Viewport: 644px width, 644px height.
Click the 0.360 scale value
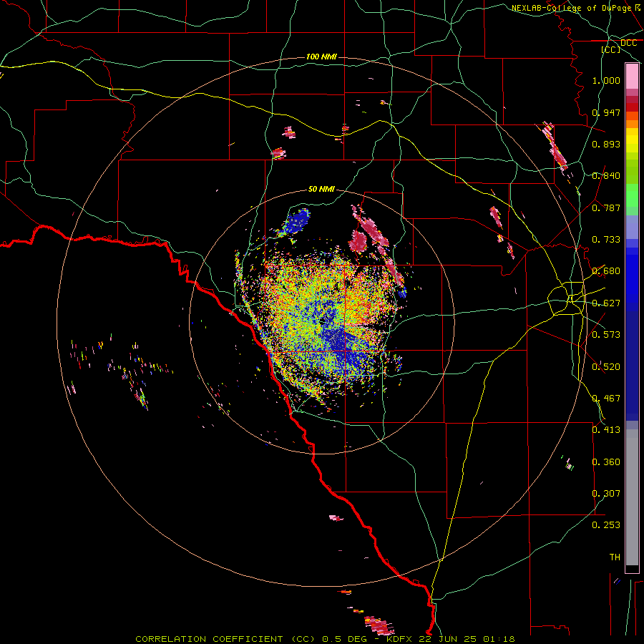(x=606, y=462)
